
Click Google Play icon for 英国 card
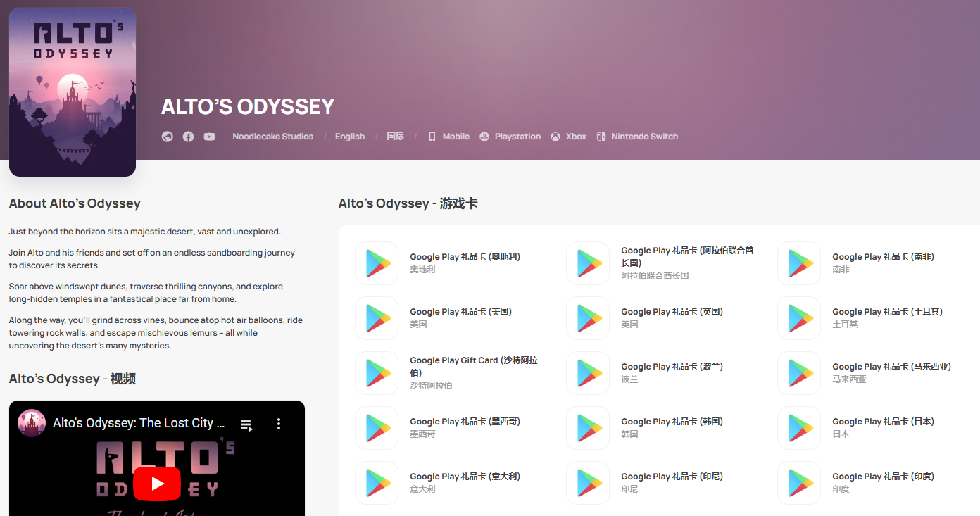click(x=588, y=318)
